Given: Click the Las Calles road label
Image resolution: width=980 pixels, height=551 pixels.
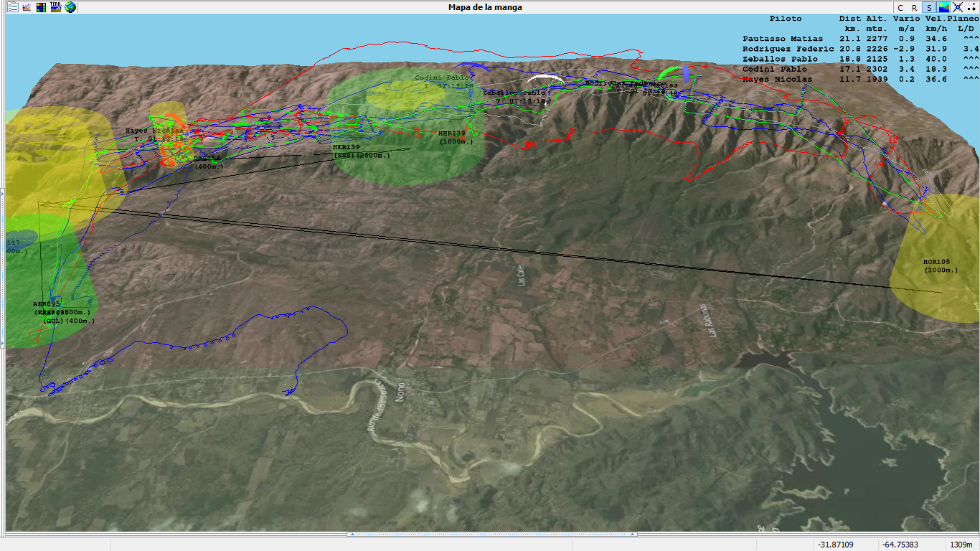Looking at the screenshot, I should point(522,275).
